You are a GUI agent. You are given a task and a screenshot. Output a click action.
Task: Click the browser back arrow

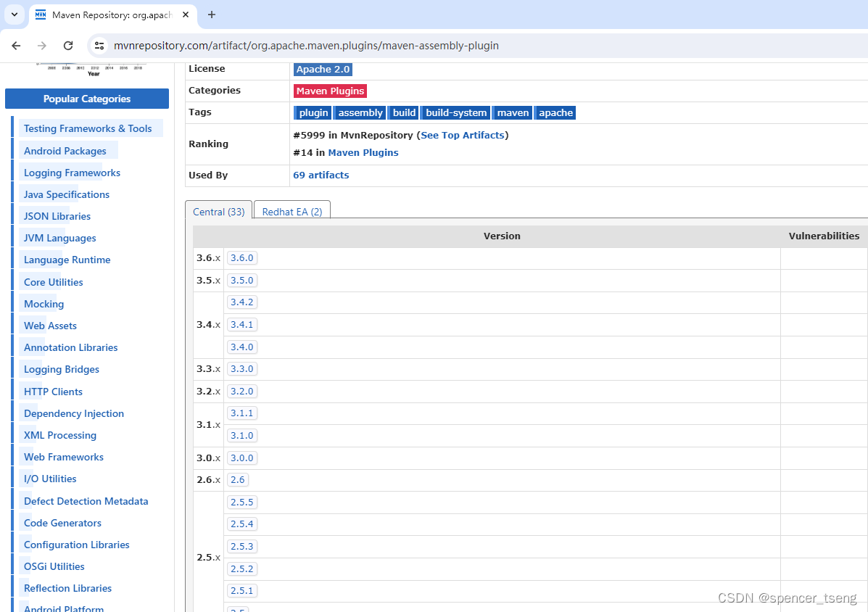tap(16, 45)
